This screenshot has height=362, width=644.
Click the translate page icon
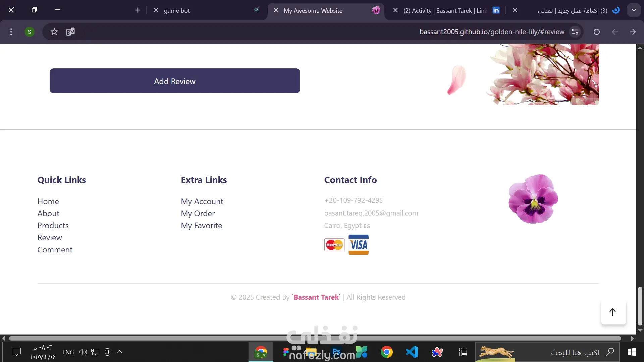click(70, 32)
